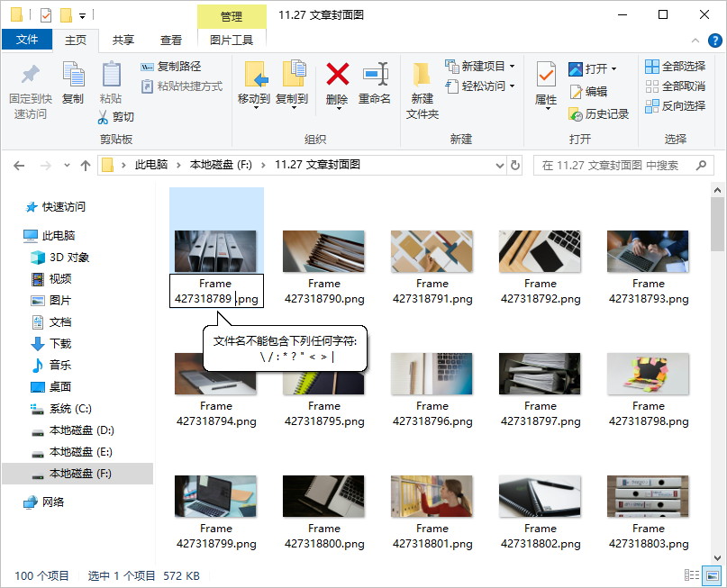Switch to Share (共享) tab
The height and width of the screenshot is (588, 727).
point(123,41)
